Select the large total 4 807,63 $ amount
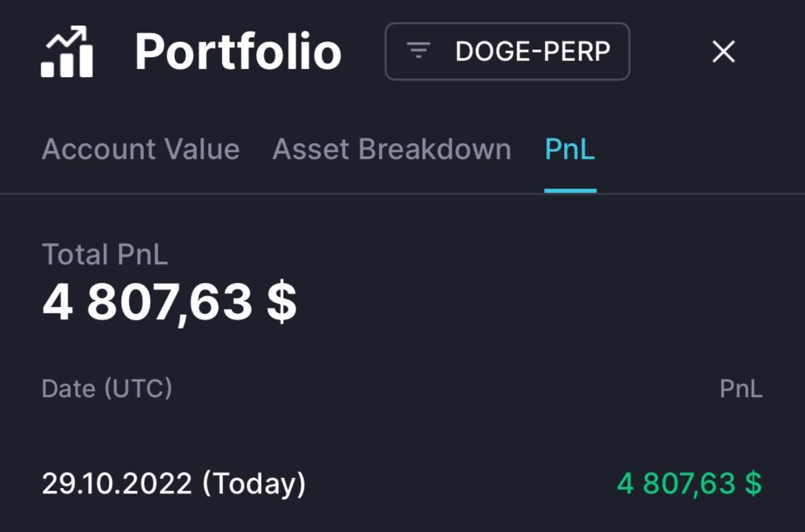The height and width of the screenshot is (532, 805). [x=169, y=302]
